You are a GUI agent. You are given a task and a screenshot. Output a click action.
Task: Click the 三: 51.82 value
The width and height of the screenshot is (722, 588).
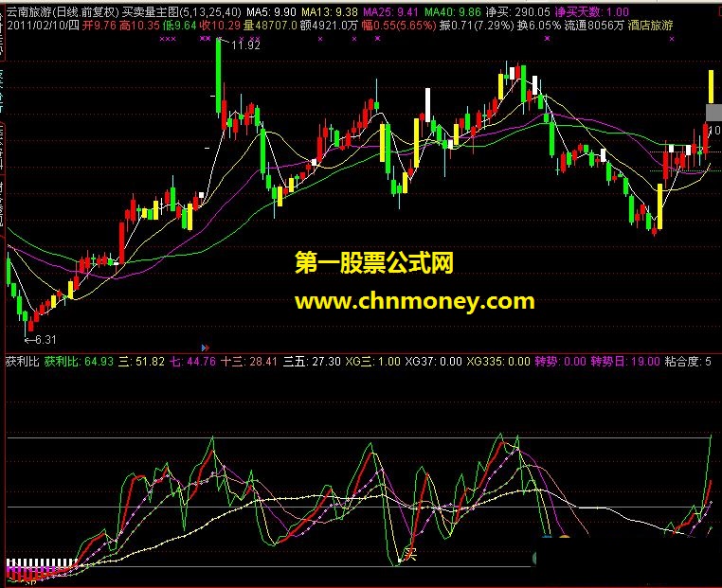click(x=141, y=361)
